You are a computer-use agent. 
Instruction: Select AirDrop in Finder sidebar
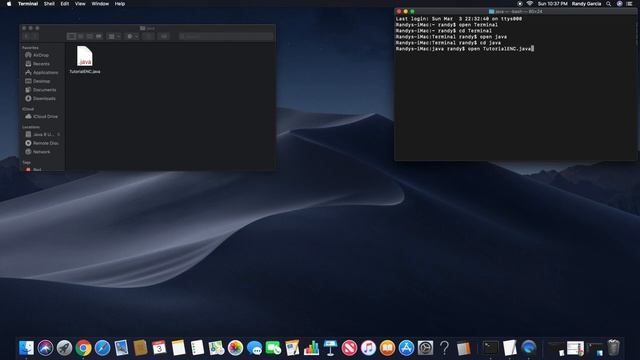click(x=41, y=55)
